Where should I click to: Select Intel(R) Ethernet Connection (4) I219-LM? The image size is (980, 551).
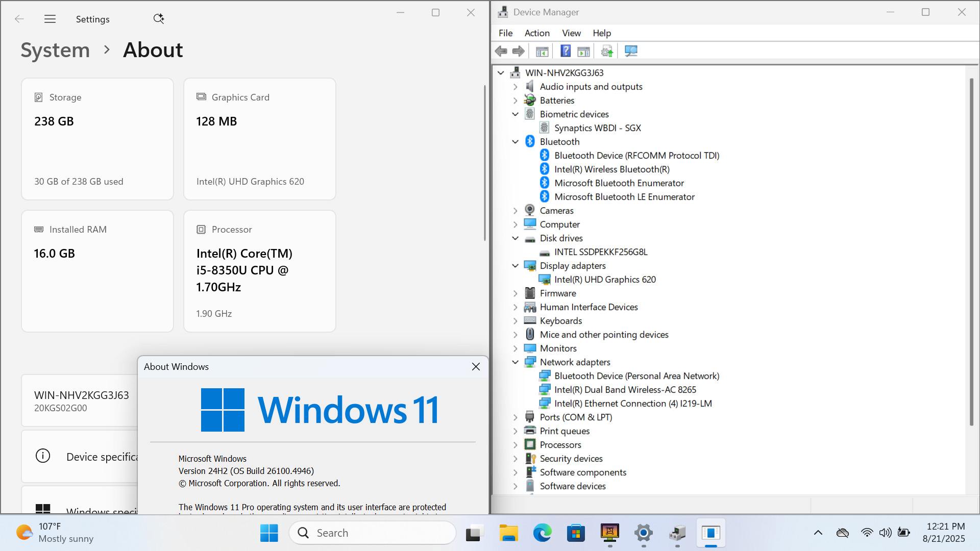(633, 404)
